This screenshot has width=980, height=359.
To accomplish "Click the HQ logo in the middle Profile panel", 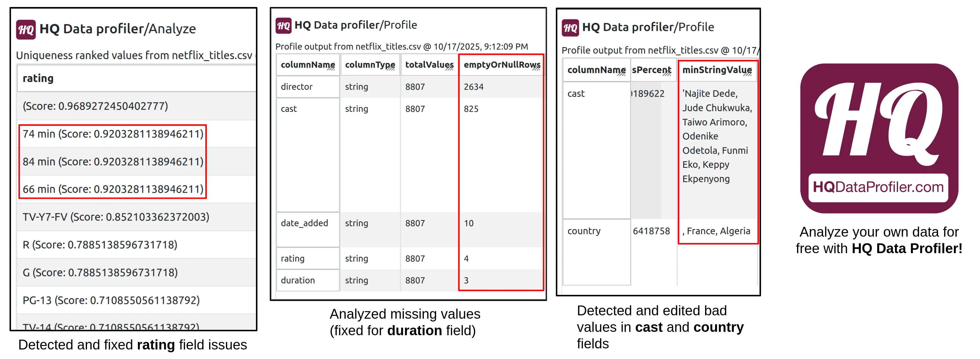I will pos(283,25).
